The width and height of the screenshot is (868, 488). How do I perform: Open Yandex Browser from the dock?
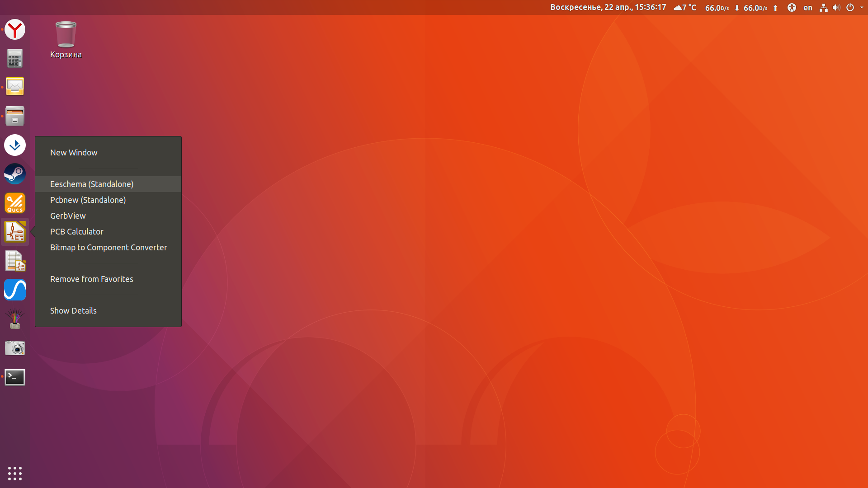click(x=15, y=30)
